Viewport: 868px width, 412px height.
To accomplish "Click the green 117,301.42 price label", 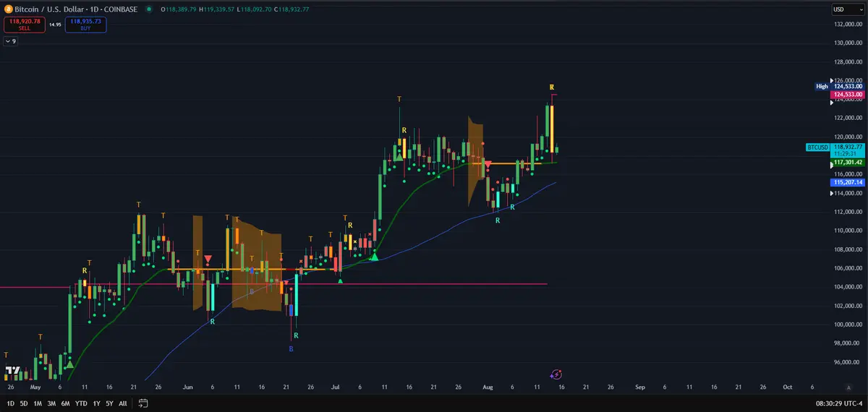I will point(848,163).
